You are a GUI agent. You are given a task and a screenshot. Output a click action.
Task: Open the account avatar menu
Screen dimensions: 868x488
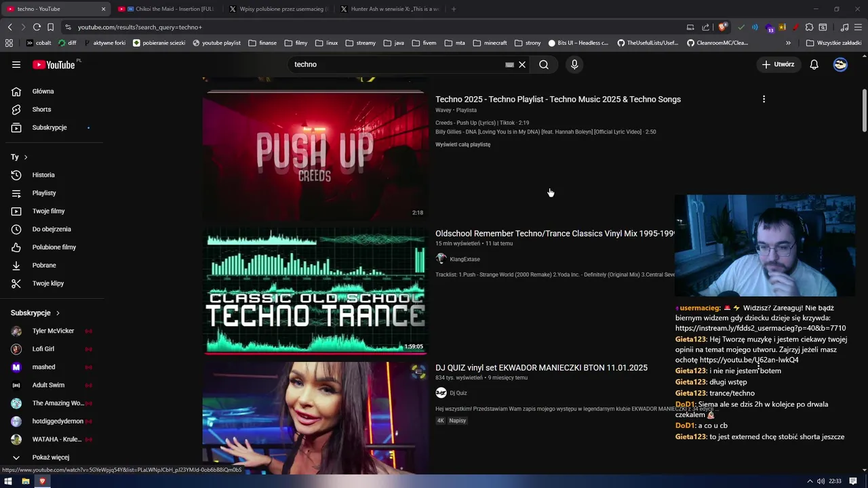[840, 64]
